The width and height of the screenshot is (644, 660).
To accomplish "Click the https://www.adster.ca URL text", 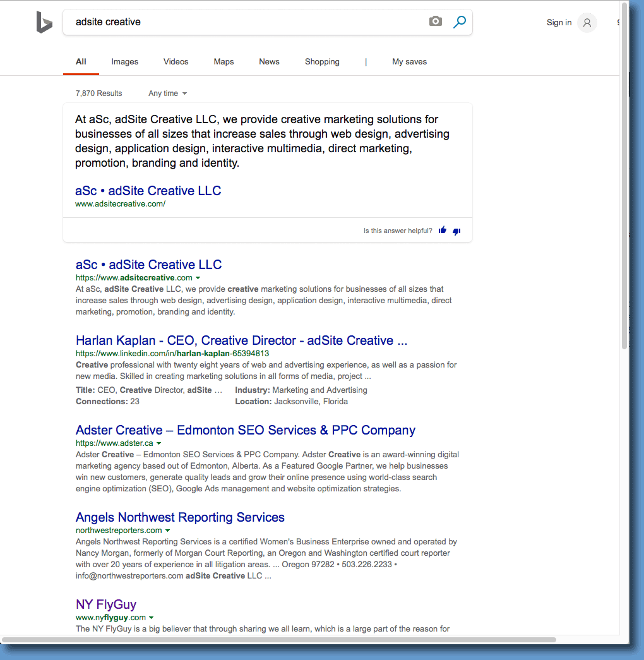I will (114, 443).
